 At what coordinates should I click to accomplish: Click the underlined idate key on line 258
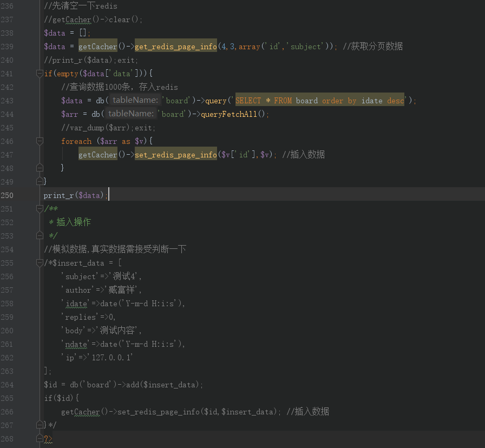[76, 304]
